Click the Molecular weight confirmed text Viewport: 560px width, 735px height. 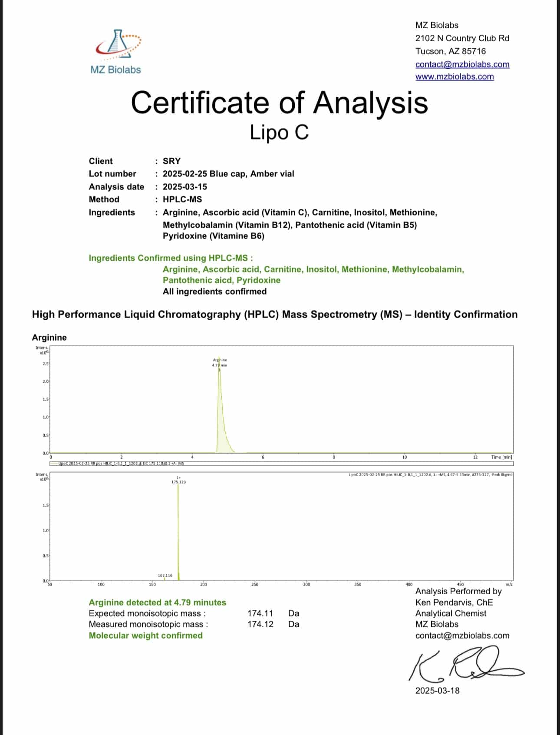pyautogui.click(x=146, y=636)
